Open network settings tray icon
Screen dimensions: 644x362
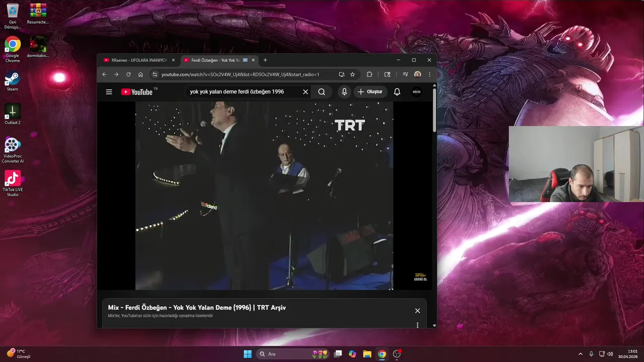click(602, 354)
